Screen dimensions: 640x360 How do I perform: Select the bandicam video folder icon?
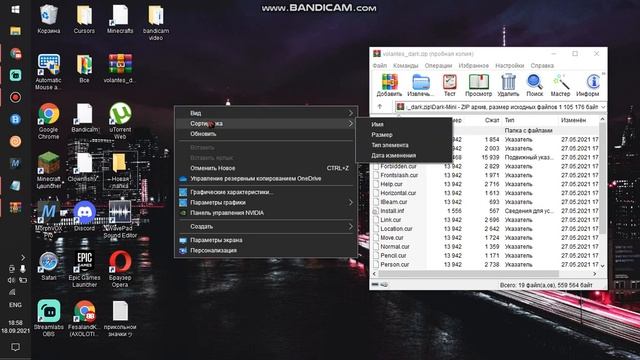(x=156, y=22)
